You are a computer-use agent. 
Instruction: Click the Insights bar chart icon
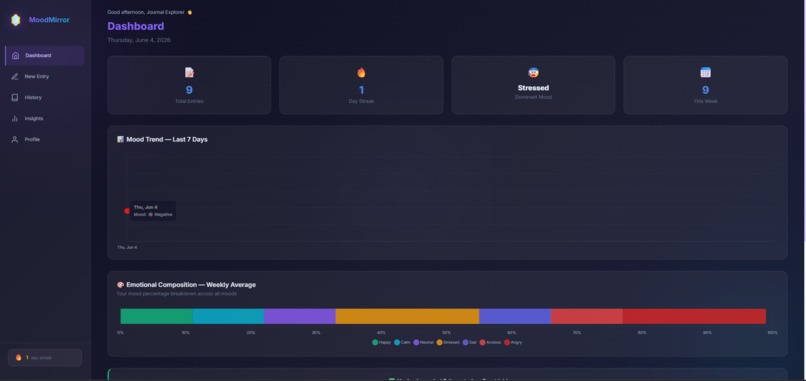tap(15, 119)
